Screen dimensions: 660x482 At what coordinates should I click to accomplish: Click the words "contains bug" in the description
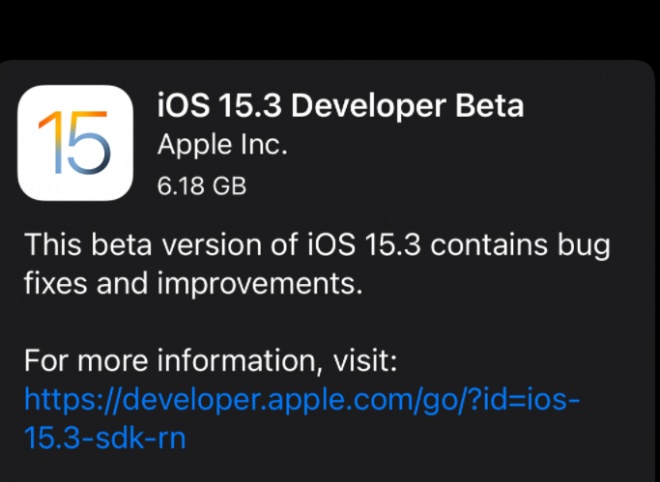click(520, 246)
